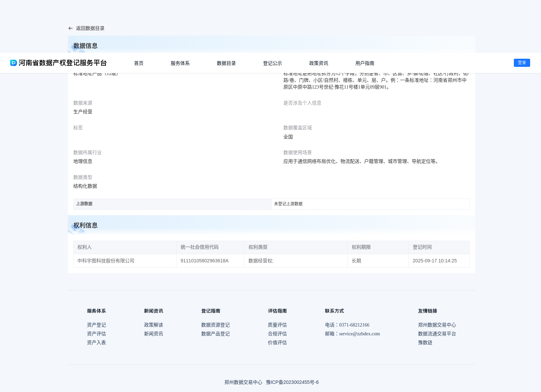Click the 生产经营 data source value

click(x=83, y=112)
